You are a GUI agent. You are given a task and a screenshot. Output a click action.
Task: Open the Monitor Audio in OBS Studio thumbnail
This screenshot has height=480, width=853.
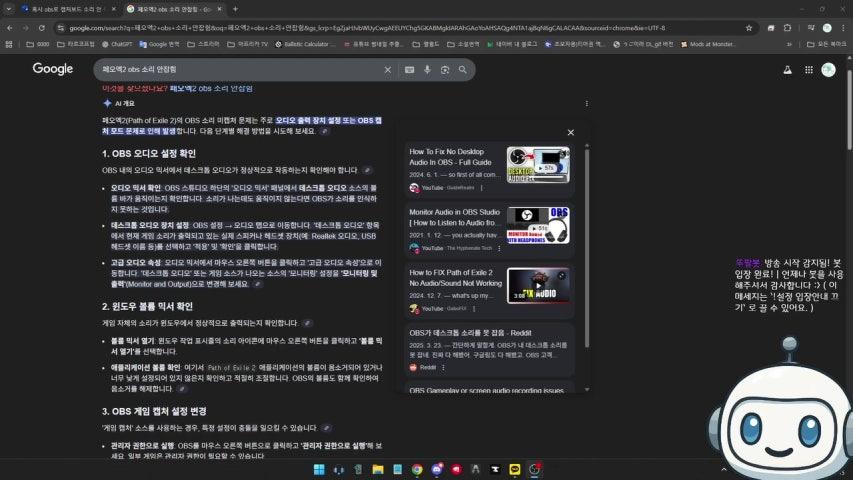pyautogui.click(x=538, y=225)
